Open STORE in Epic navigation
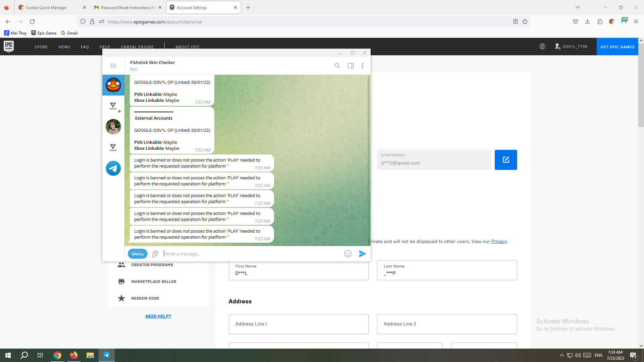This screenshot has height=362, width=644. click(x=41, y=47)
